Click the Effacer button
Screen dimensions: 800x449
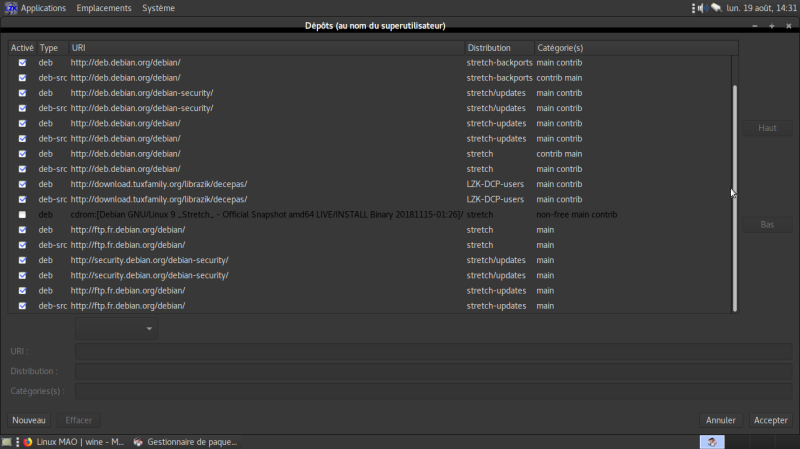point(79,420)
